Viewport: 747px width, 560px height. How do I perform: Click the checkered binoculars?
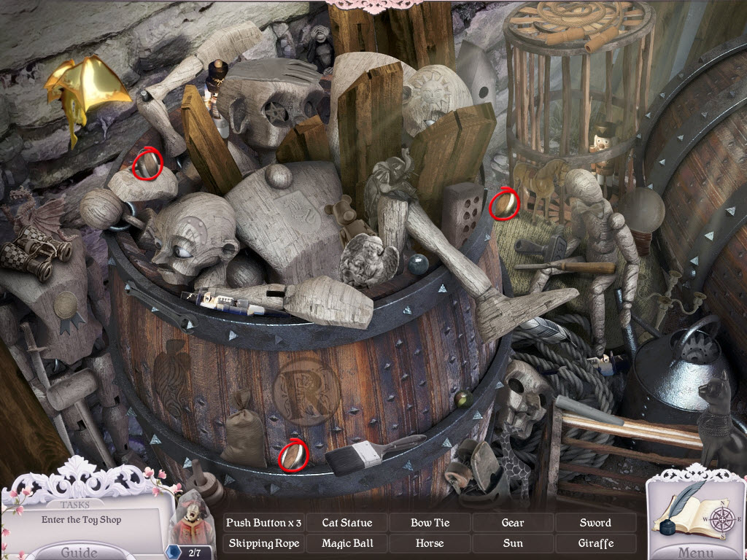[36, 252]
